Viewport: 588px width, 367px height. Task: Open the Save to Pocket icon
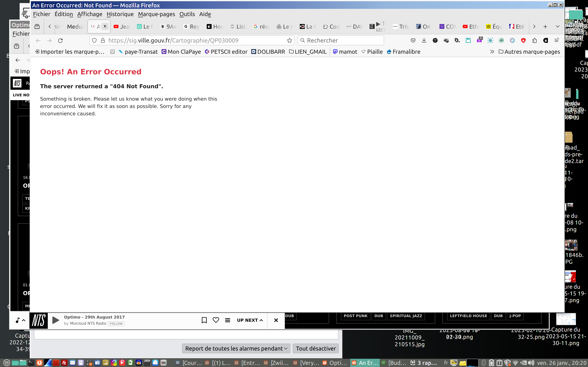pos(413,41)
